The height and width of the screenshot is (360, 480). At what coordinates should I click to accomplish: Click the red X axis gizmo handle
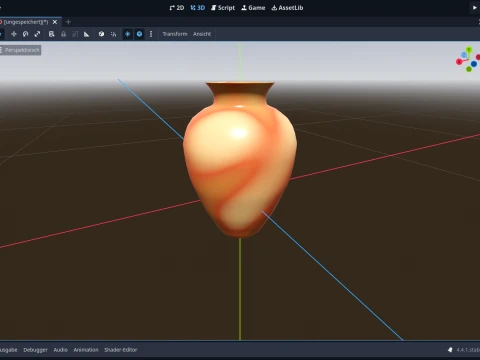tap(459, 62)
